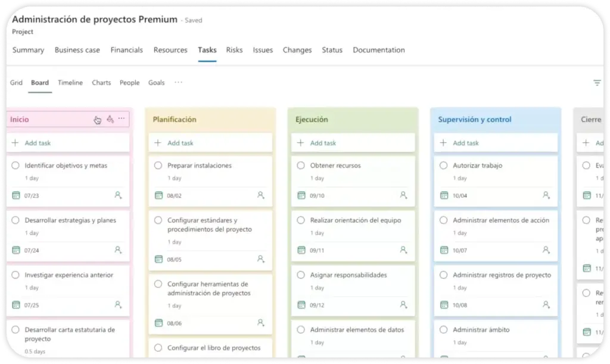Click the Planificación column header
This screenshot has width=610, height=364.
175,119
